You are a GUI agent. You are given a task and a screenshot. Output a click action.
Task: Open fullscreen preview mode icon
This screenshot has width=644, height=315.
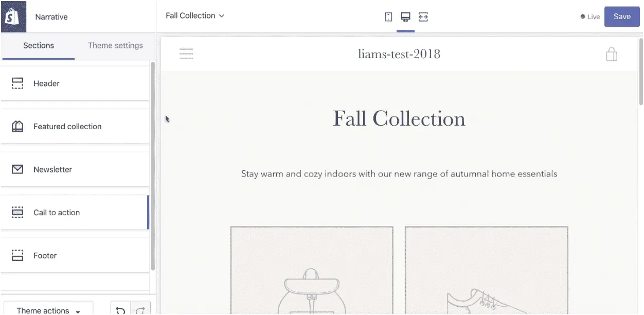pos(423,16)
